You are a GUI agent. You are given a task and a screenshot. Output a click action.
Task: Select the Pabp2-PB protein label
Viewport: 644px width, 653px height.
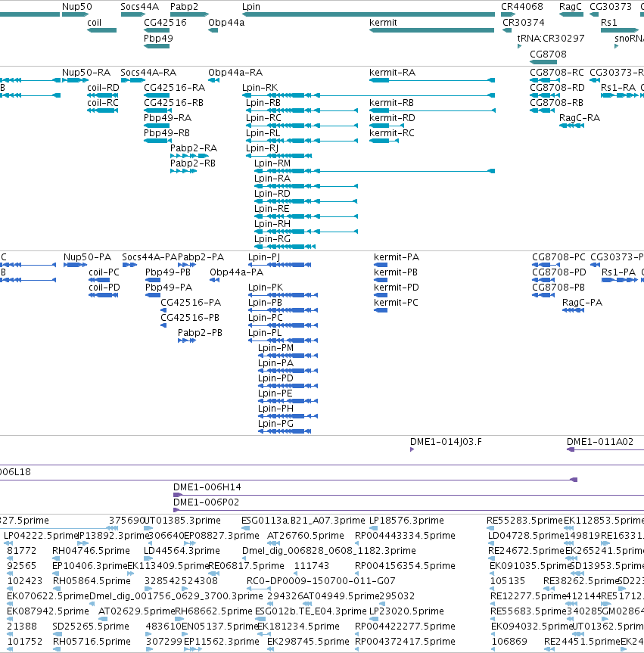[x=200, y=333]
